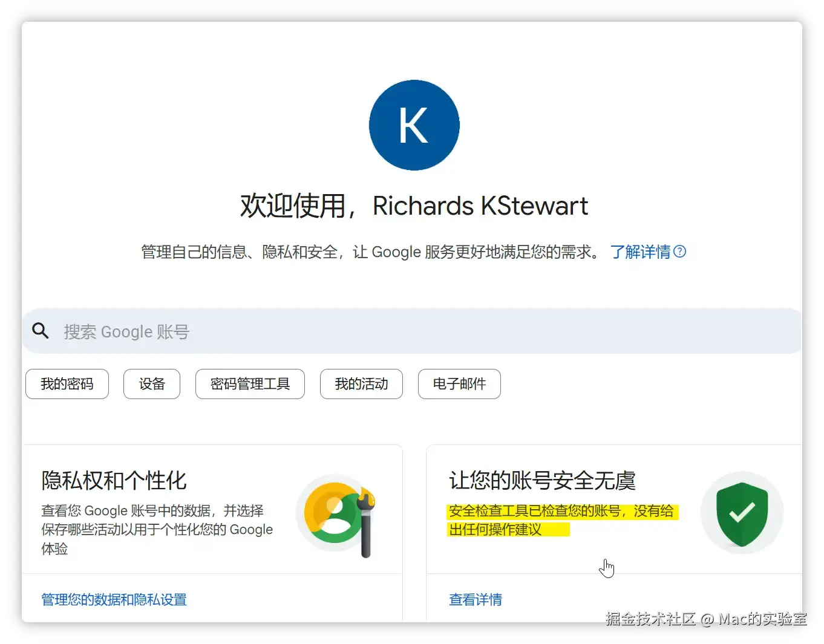Click the blue K profile avatar
This screenshot has width=824, height=644.
coord(414,125)
